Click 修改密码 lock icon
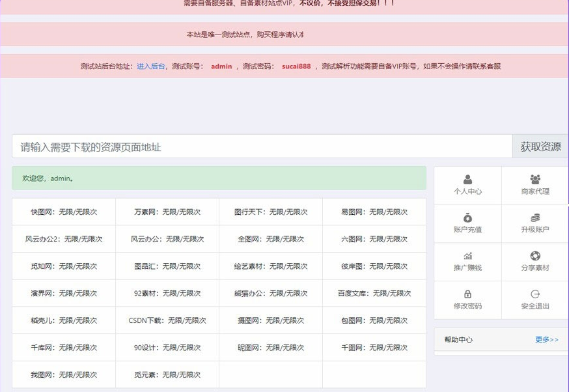The height and width of the screenshot is (392, 569). coord(467,294)
